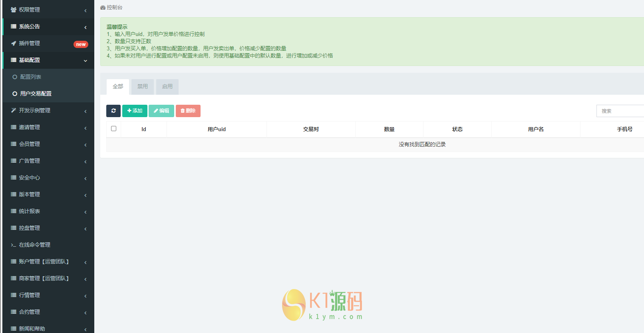
Task: Click the 用户uid column header
Action: point(217,129)
